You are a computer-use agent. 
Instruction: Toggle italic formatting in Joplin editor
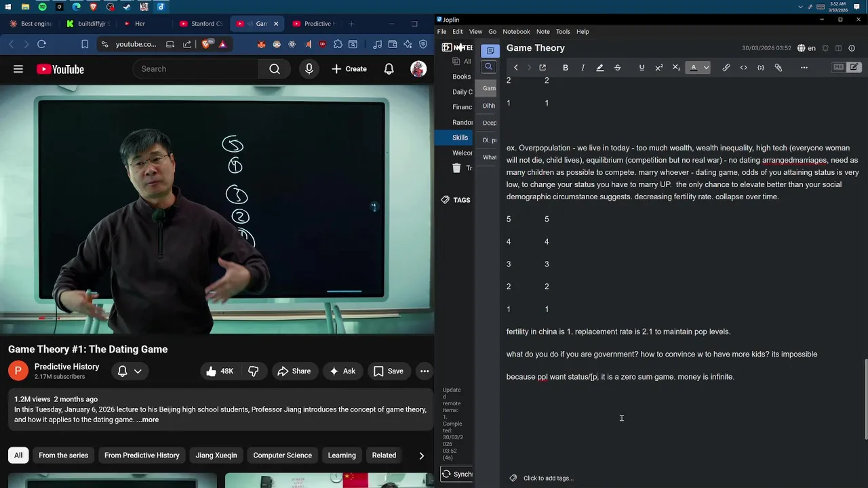coord(583,68)
